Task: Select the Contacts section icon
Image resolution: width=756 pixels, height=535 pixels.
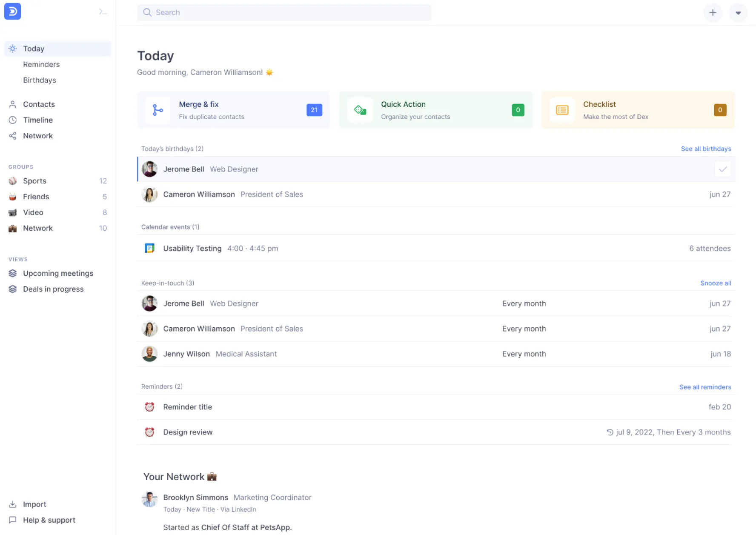Action: tap(13, 104)
